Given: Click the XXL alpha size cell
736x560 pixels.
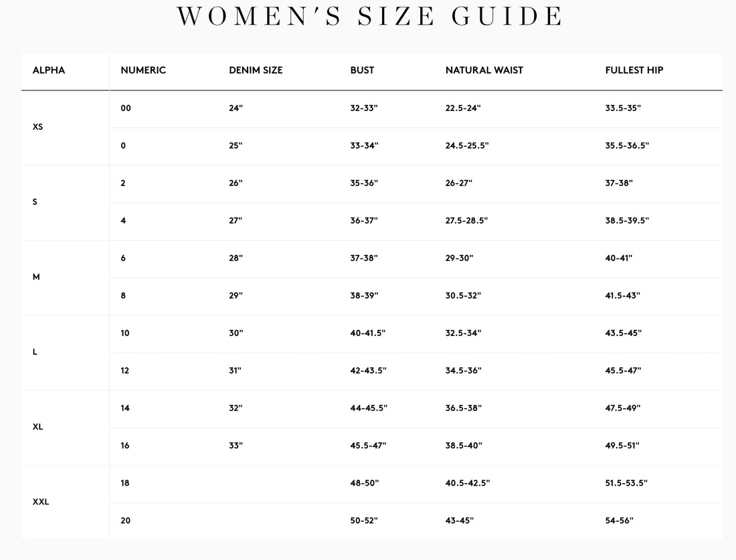Looking at the screenshot, I should click(x=41, y=502).
